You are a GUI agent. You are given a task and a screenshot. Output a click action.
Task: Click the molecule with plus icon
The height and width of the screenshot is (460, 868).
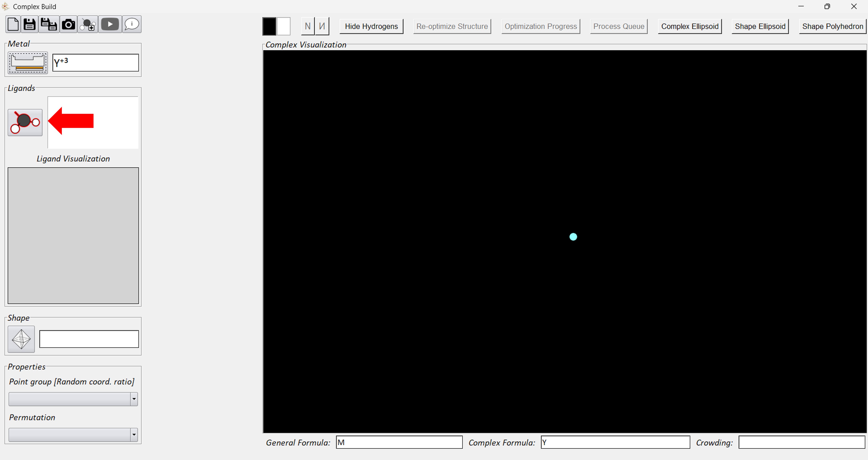coord(88,25)
